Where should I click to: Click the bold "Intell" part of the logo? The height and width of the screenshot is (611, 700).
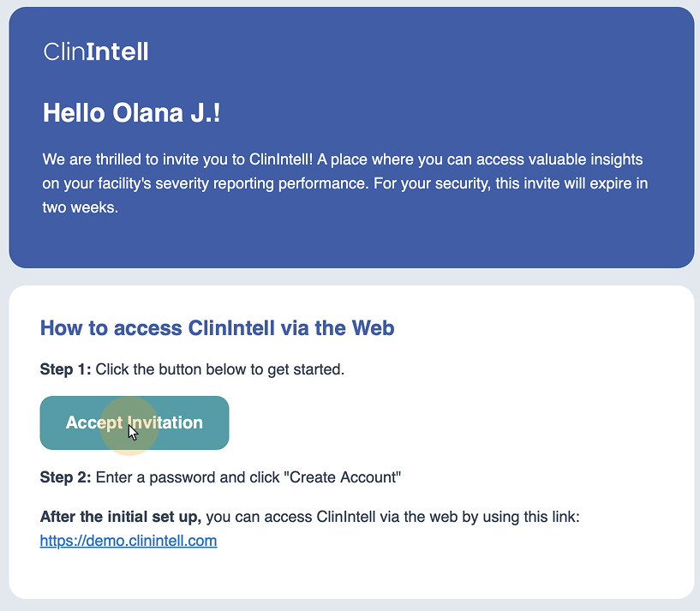(x=117, y=52)
